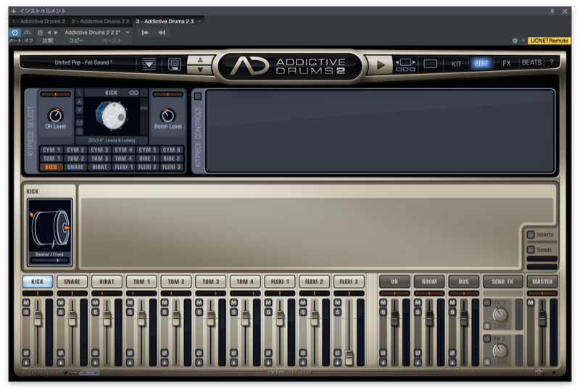
Task: Select the FLEXI 3 mixer channel
Action: point(349,281)
